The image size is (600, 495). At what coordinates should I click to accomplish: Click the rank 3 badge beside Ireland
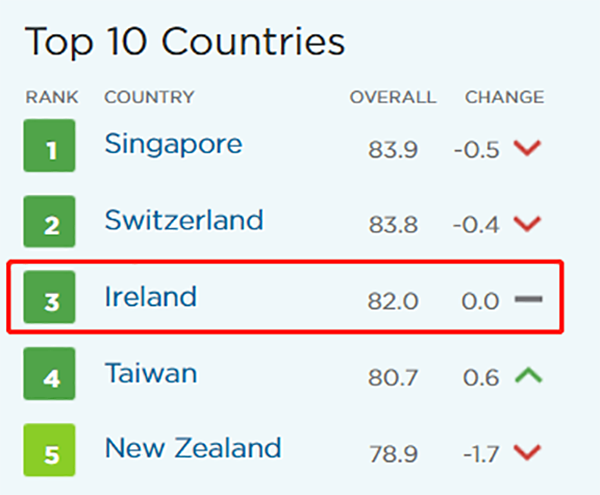tap(50, 299)
